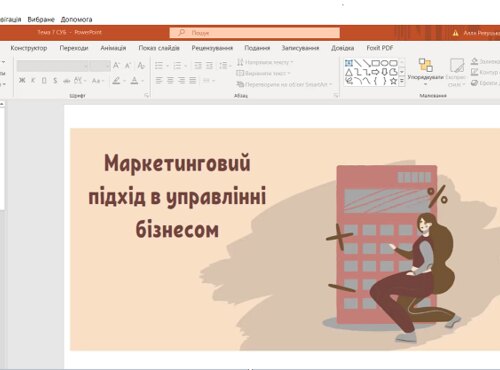Decrease the list indent level
The width and height of the screenshot is (500, 370).
point(198,65)
